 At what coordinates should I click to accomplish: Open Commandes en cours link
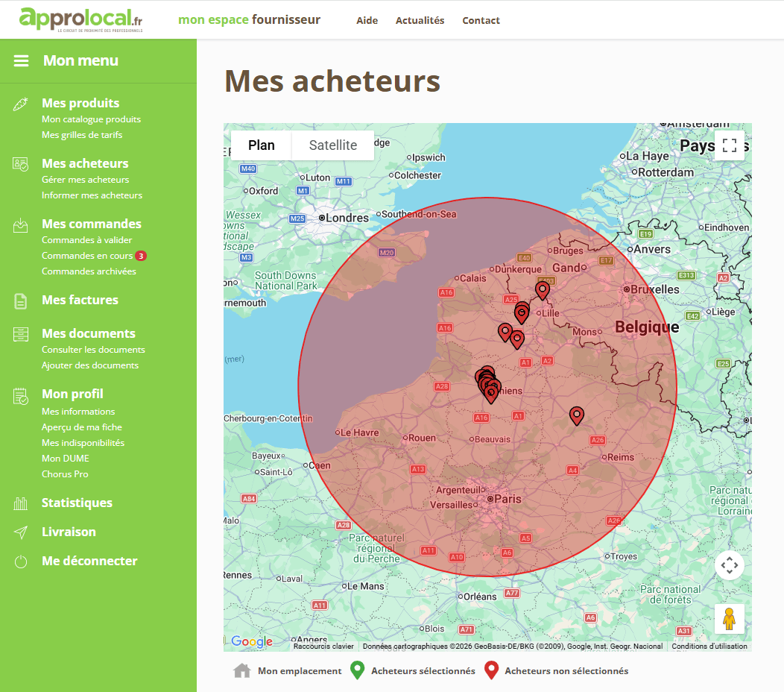[x=87, y=256]
